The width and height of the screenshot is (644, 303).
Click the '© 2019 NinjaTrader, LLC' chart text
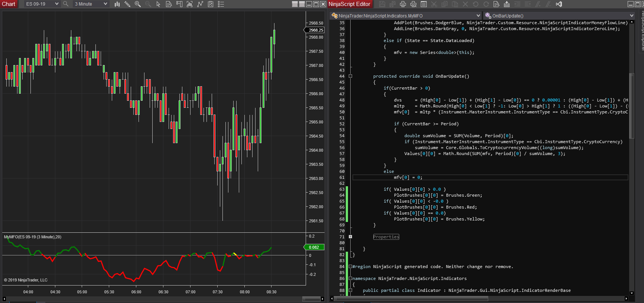click(x=26, y=280)
